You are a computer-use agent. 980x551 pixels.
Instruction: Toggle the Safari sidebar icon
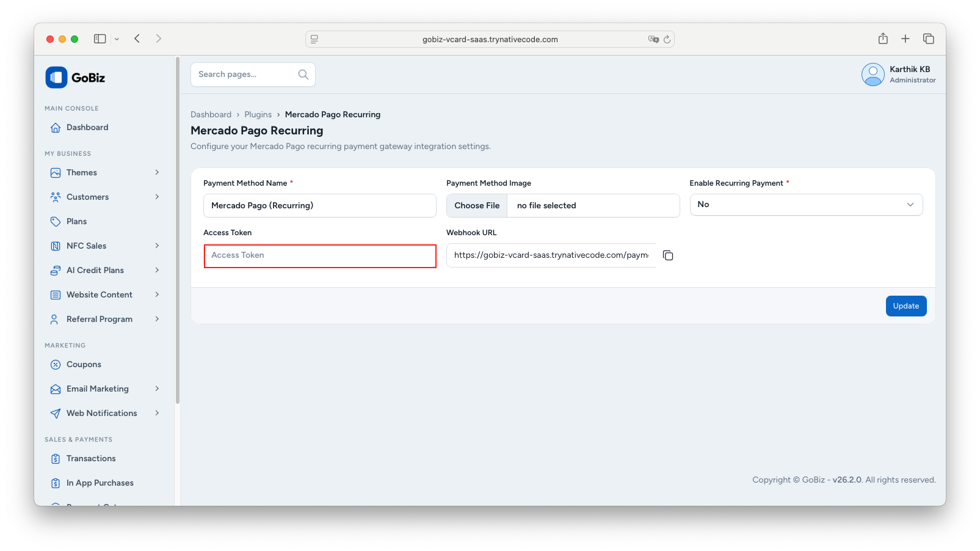pyautogui.click(x=100, y=39)
